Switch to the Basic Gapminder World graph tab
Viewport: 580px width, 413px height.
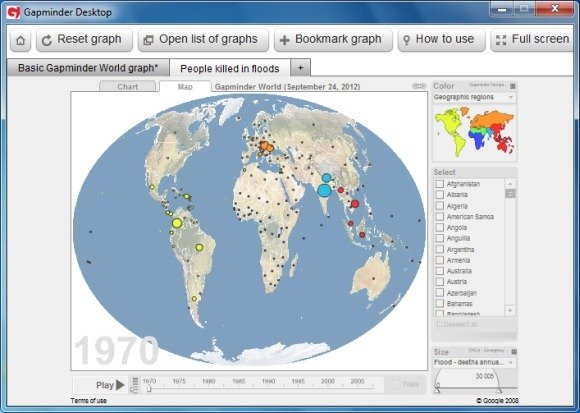(88, 68)
